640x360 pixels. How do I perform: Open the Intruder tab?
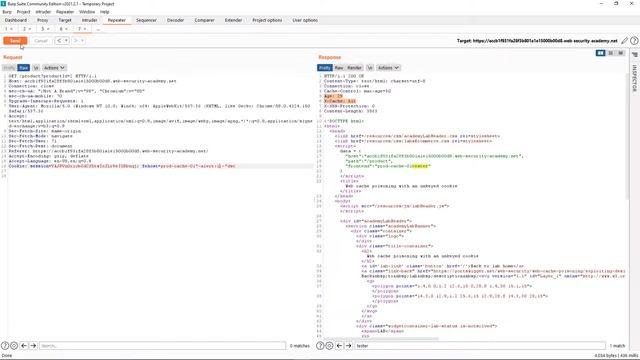pyautogui.click(x=89, y=20)
